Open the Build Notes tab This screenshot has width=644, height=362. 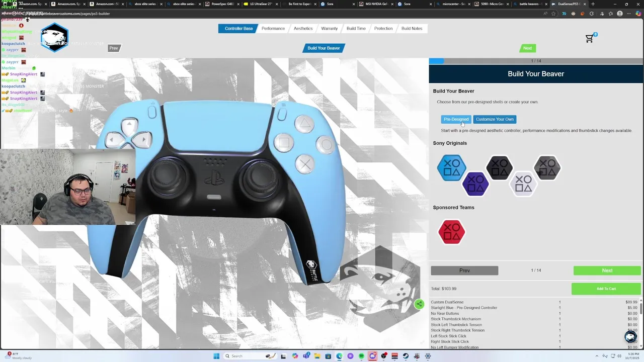412,29
